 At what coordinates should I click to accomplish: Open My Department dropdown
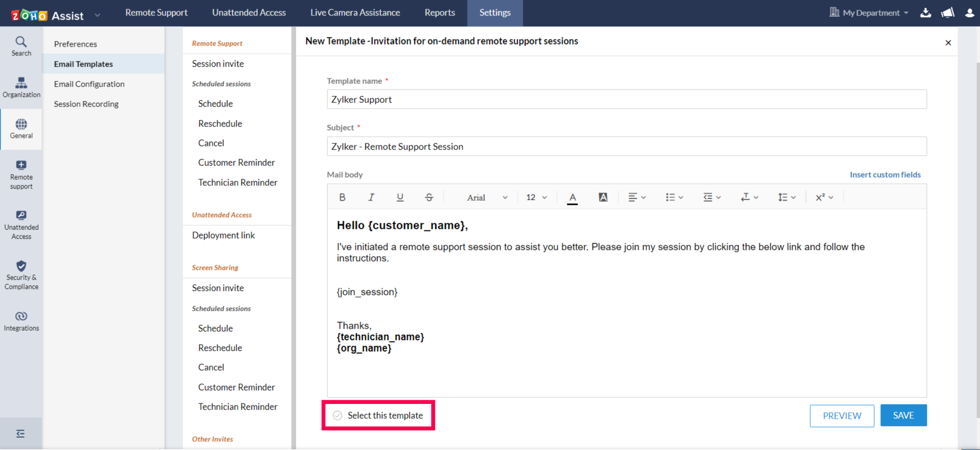click(869, 13)
